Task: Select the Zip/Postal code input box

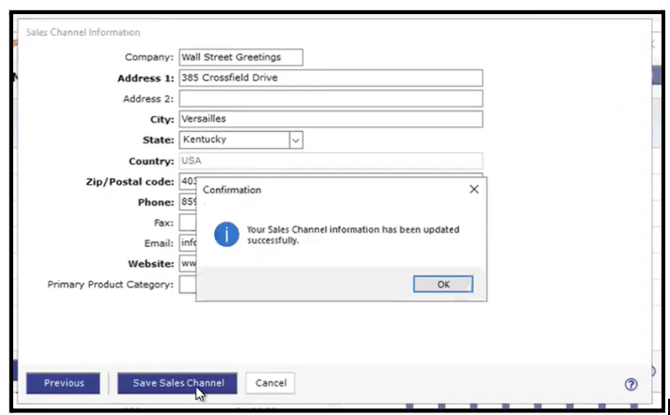Action: tap(187, 182)
